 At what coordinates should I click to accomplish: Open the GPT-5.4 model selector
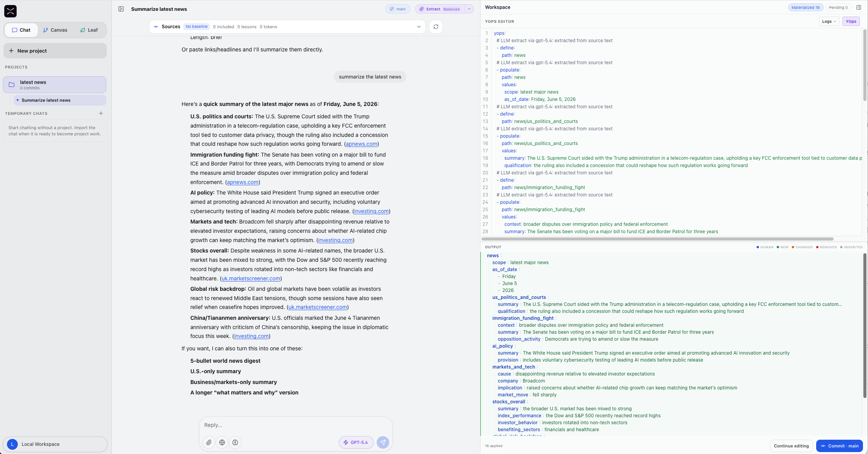click(356, 442)
